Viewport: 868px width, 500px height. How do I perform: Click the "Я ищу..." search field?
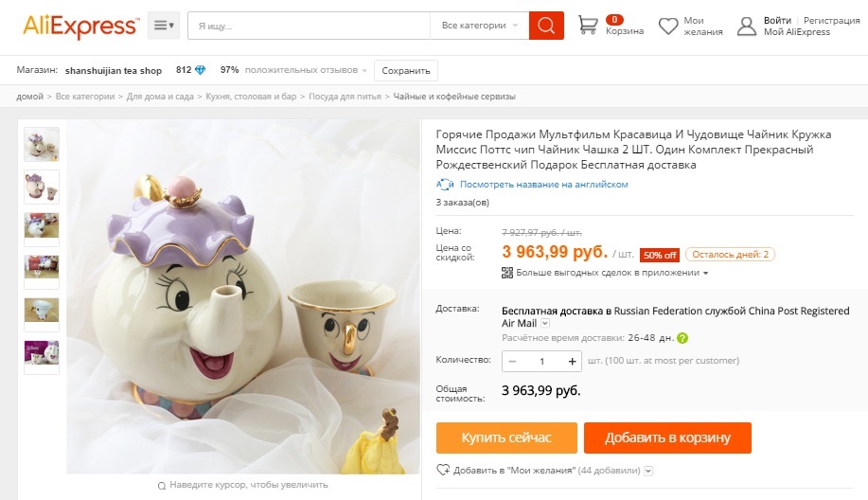tap(309, 26)
